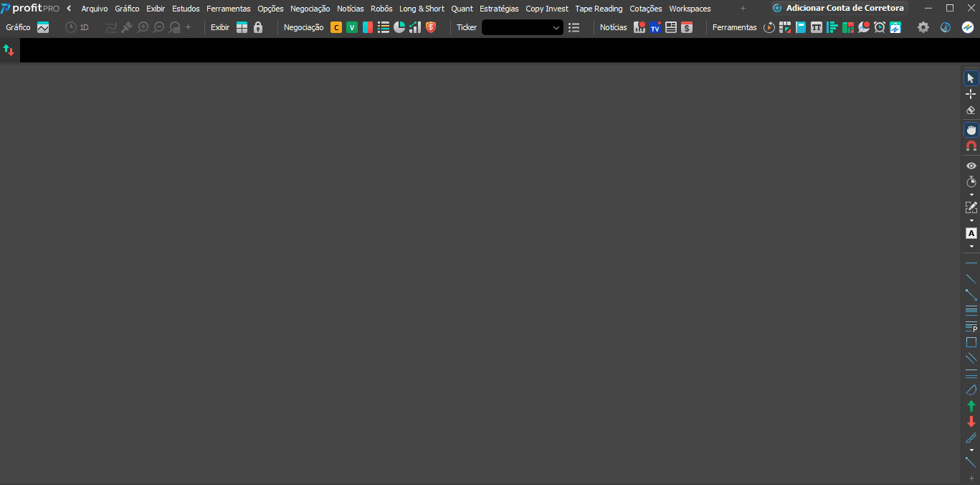The height and width of the screenshot is (485, 980).
Task: Click the zoom in magnifier icon
Action: tap(143, 27)
